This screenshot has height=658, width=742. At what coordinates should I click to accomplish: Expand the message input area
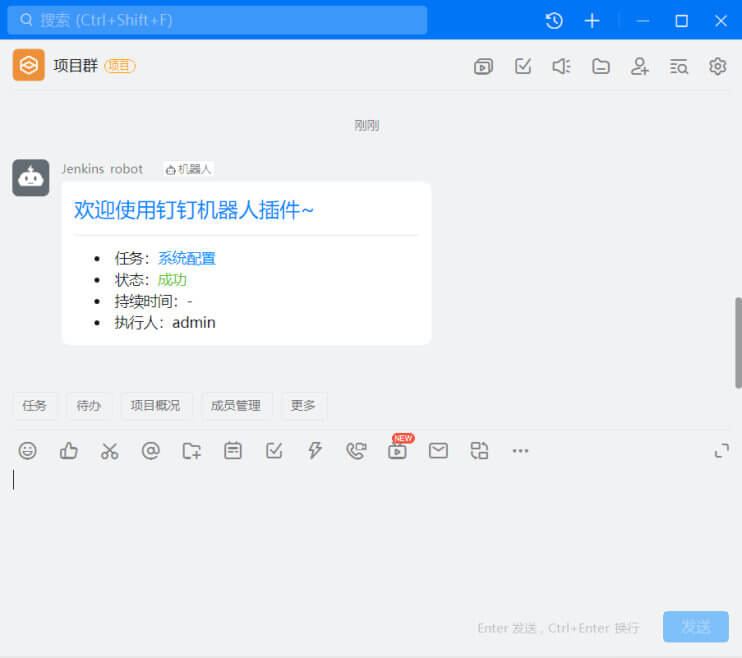point(721,451)
